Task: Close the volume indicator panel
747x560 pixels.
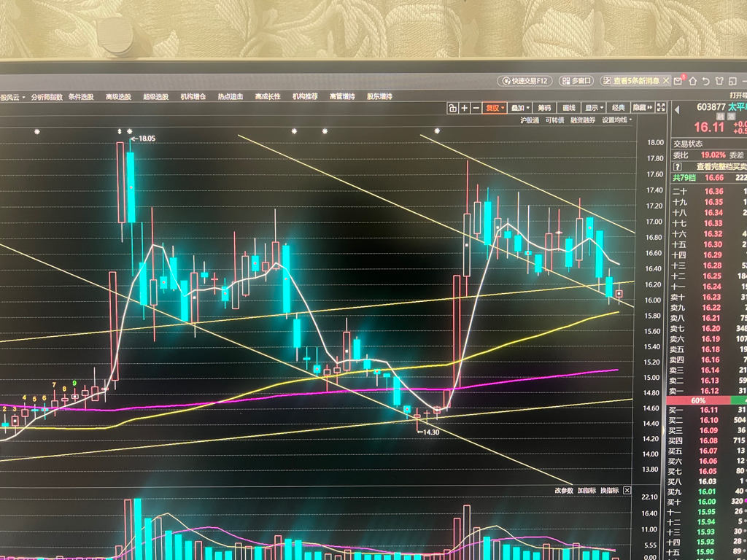Action: pyautogui.click(x=627, y=491)
